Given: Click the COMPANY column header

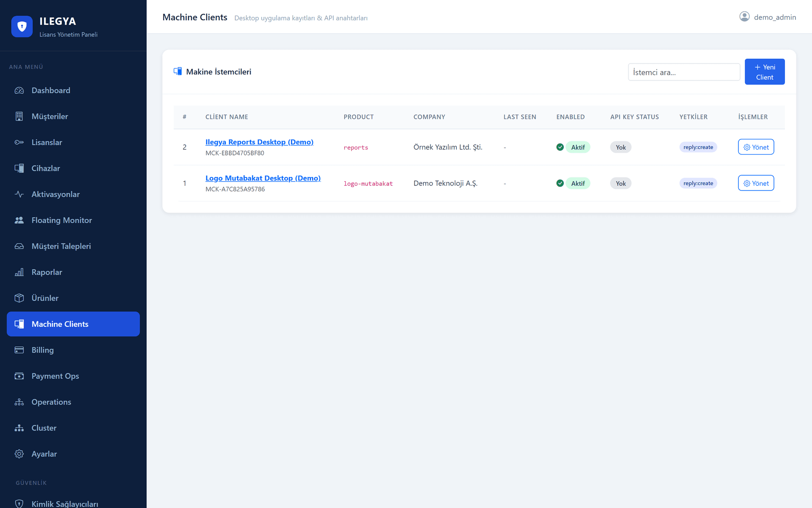Looking at the screenshot, I should pyautogui.click(x=429, y=117).
